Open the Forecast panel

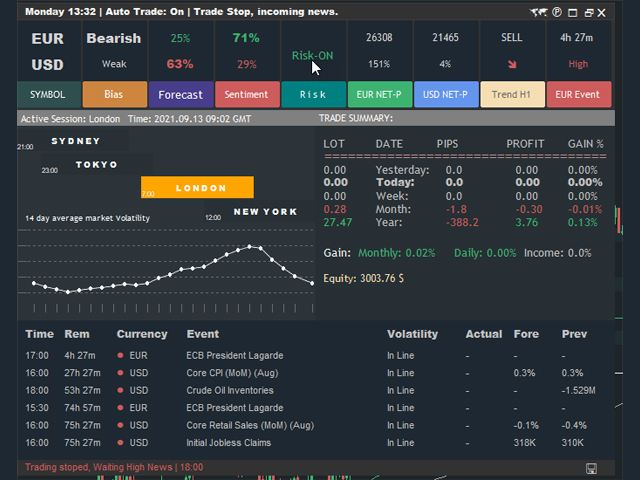pos(180,95)
